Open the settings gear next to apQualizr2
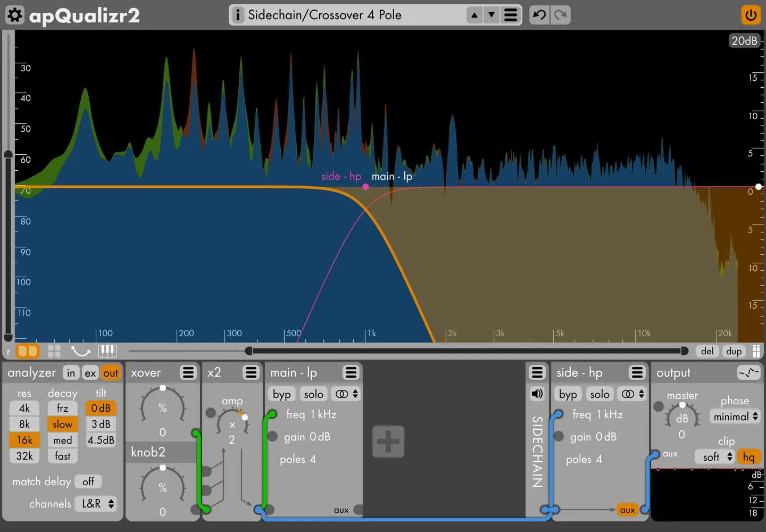The height and width of the screenshot is (532, 766). [x=15, y=15]
